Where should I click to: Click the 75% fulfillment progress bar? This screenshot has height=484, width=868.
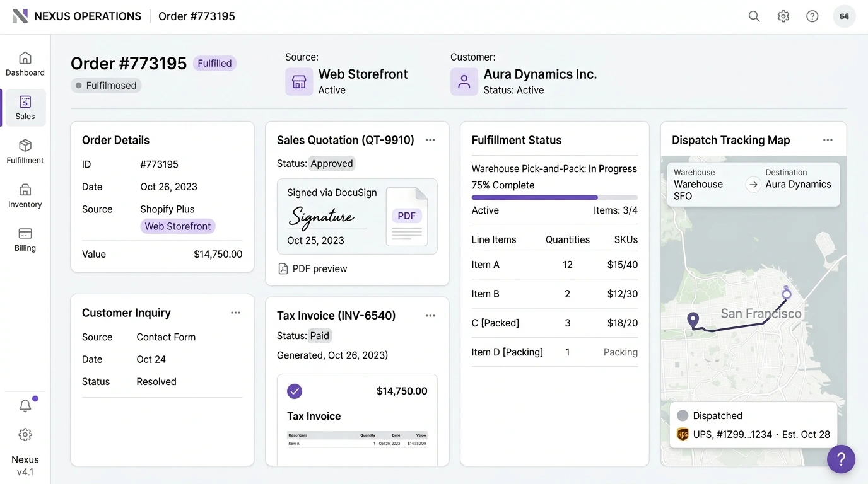point(554,197)
